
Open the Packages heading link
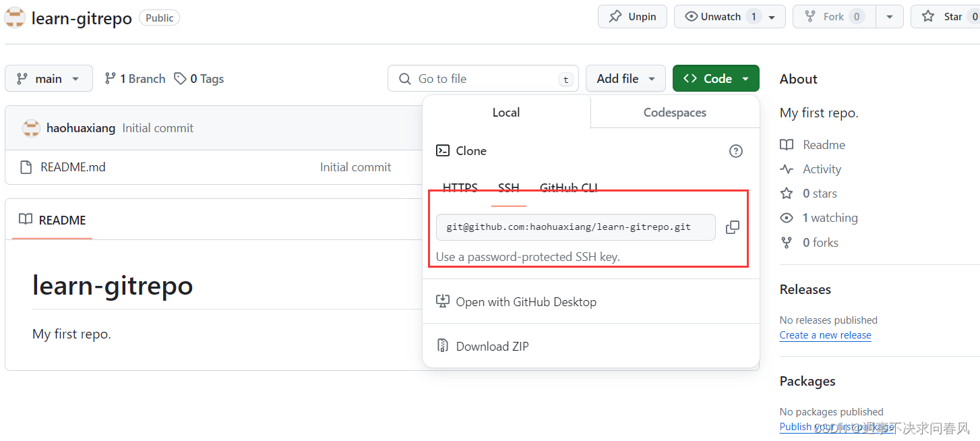pos(807,381)
